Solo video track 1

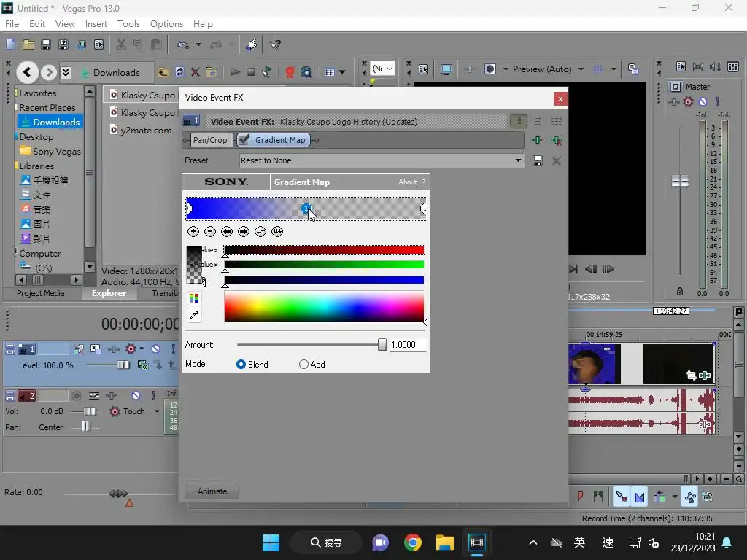(x=173, y=349)
